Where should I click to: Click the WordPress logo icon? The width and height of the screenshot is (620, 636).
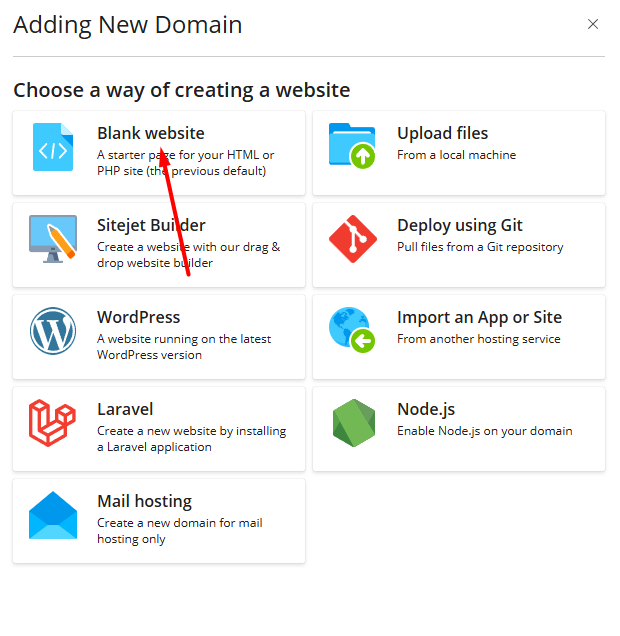tap(53, 331)
